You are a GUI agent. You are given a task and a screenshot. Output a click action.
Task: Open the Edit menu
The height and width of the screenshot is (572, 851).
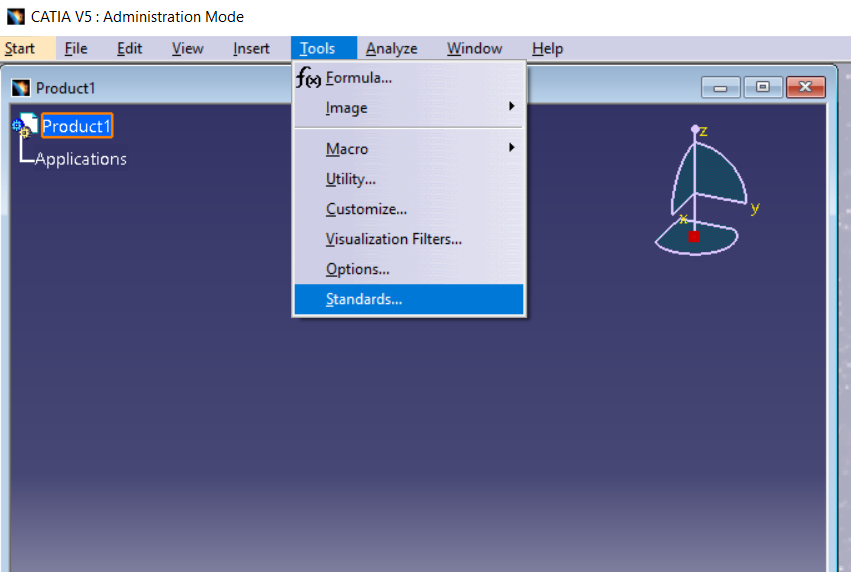129,49
